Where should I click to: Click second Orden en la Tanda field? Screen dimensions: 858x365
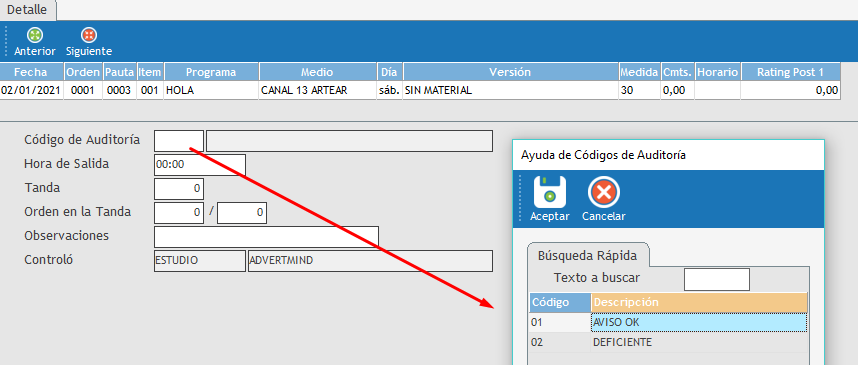point(242,213)
